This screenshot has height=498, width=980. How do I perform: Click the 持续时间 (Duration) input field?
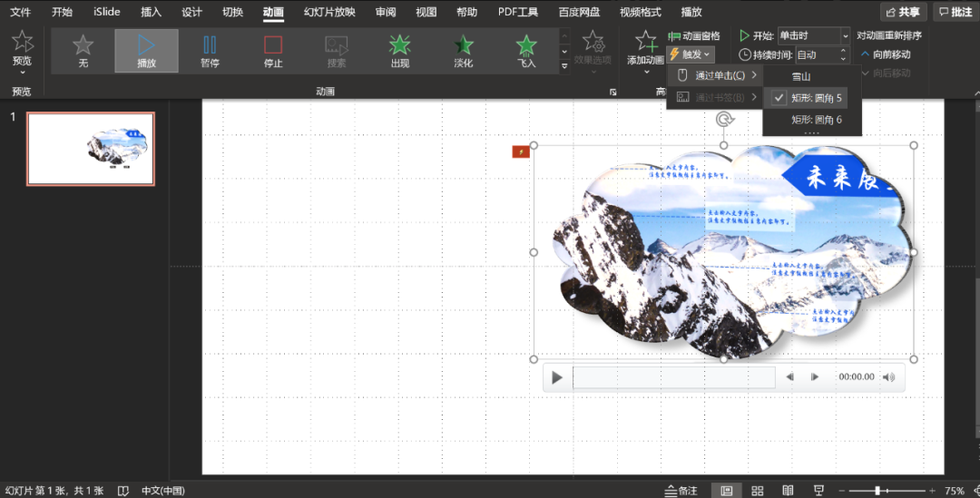point(818,55)
